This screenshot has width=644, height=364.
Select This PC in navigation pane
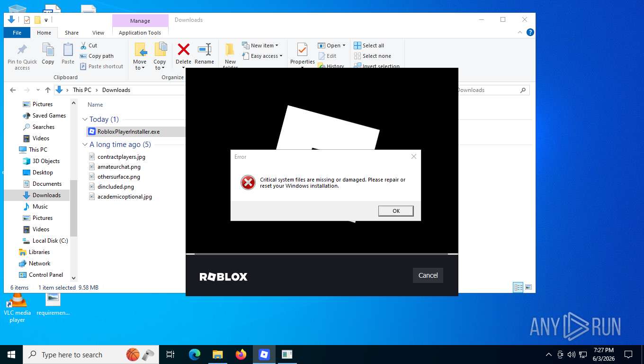(38, 150)
